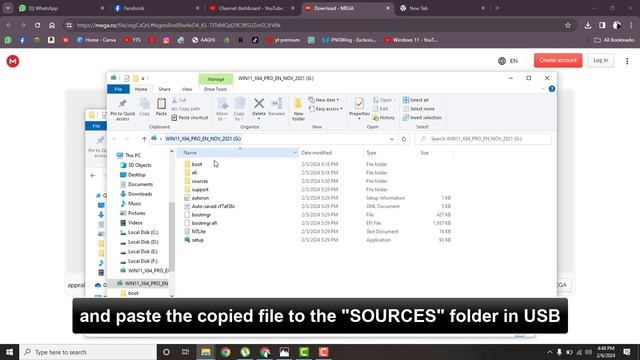Click the taskbar search box
The image size is (640, 360).
tap(88, 352)
